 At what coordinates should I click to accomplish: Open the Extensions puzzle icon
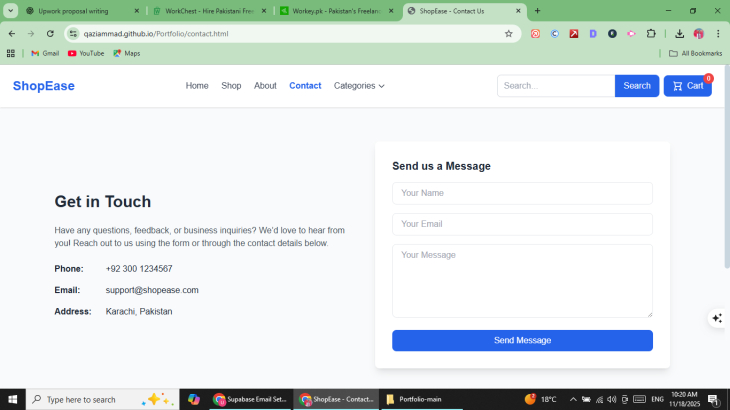point(651,33)
